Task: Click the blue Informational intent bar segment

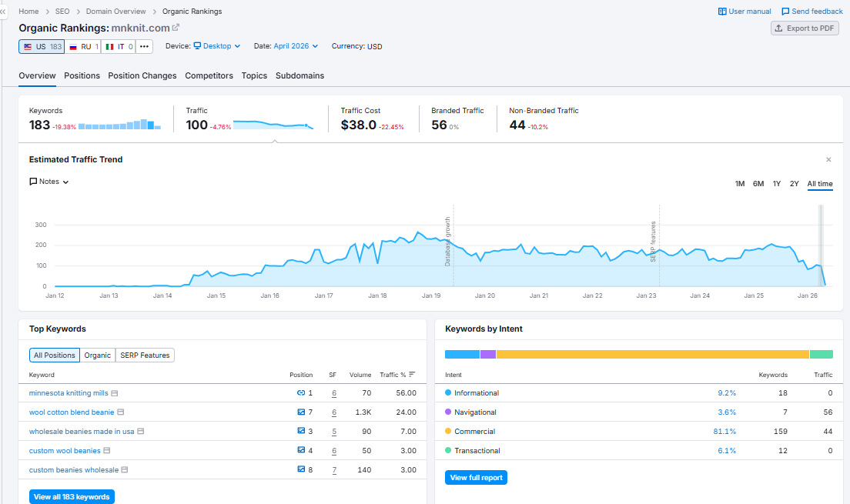Action: coord(463,355)
